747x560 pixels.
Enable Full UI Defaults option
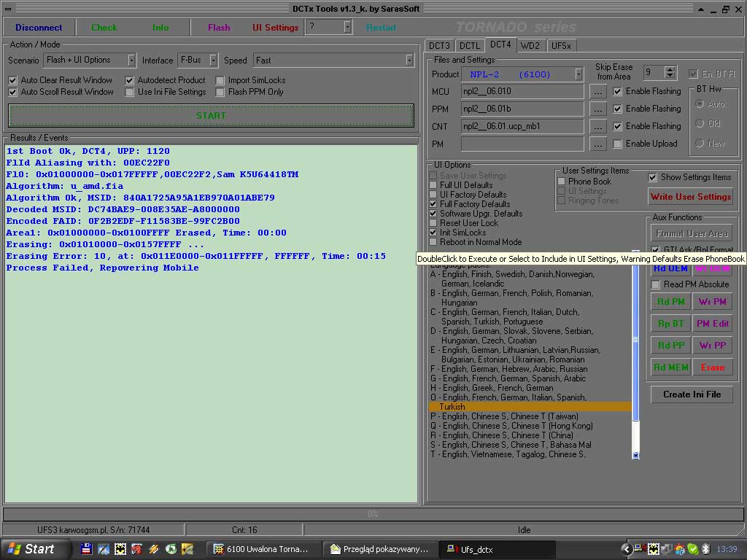coord(433,185)
